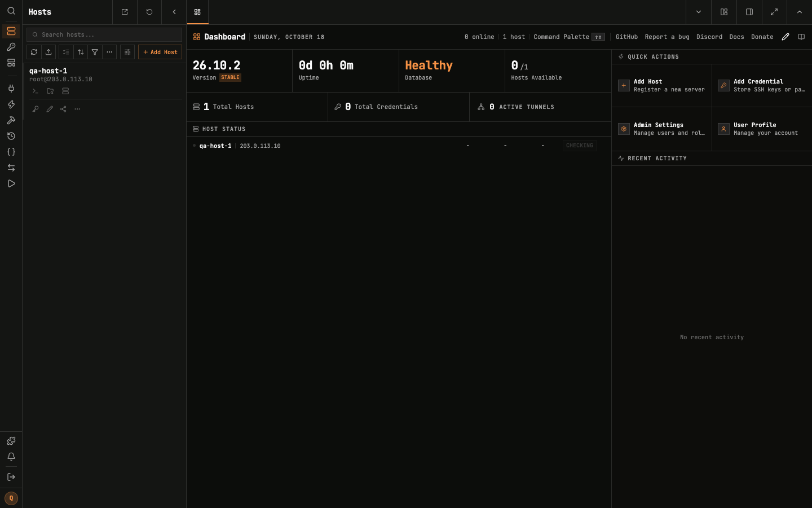Screen dimensions: 812x508
Task: Open Add Credential quick action card
Action: [762, 85]
